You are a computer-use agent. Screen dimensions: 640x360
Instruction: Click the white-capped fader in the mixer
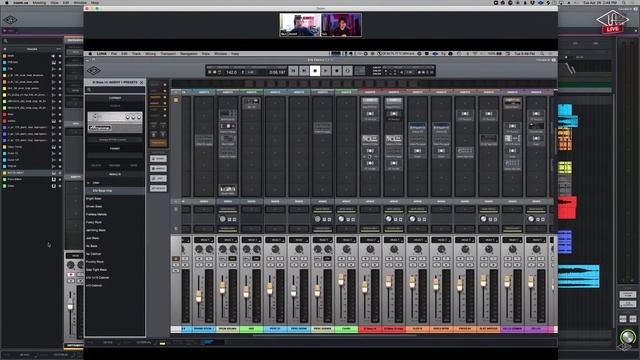(293, 291)
